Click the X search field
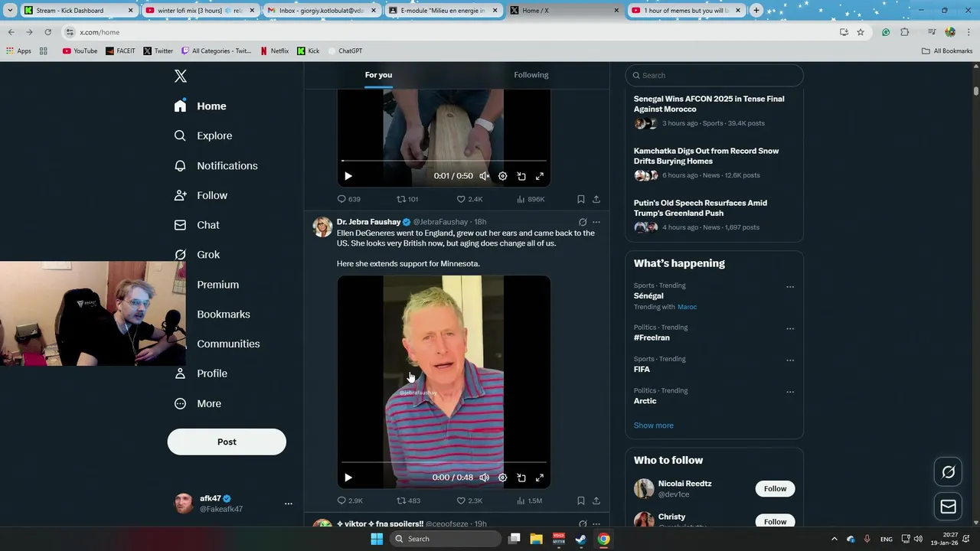 (x=714, y=75)
